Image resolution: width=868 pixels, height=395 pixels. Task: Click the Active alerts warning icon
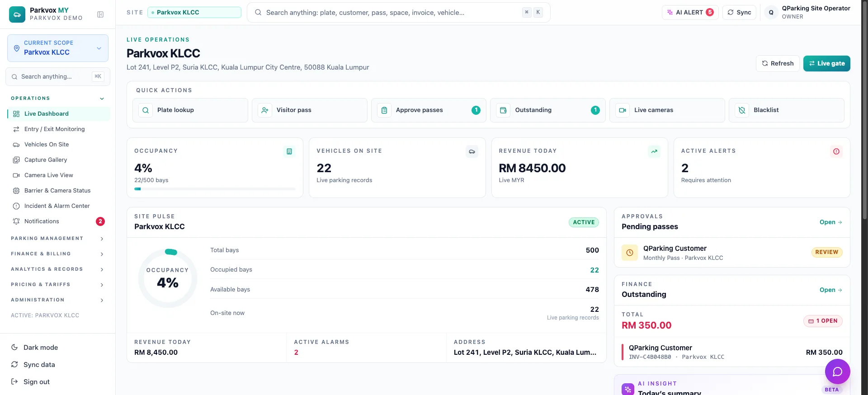point(836,152)
